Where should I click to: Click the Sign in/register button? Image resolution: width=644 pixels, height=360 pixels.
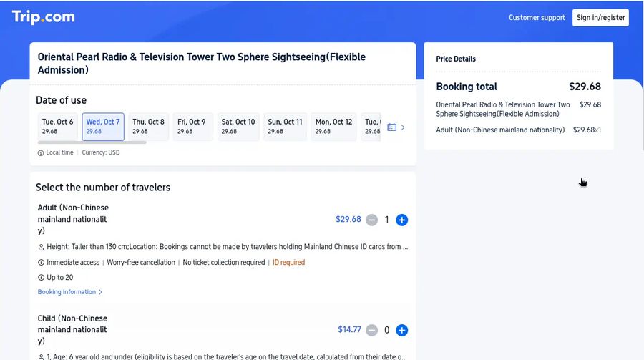(x=600, y=18)
